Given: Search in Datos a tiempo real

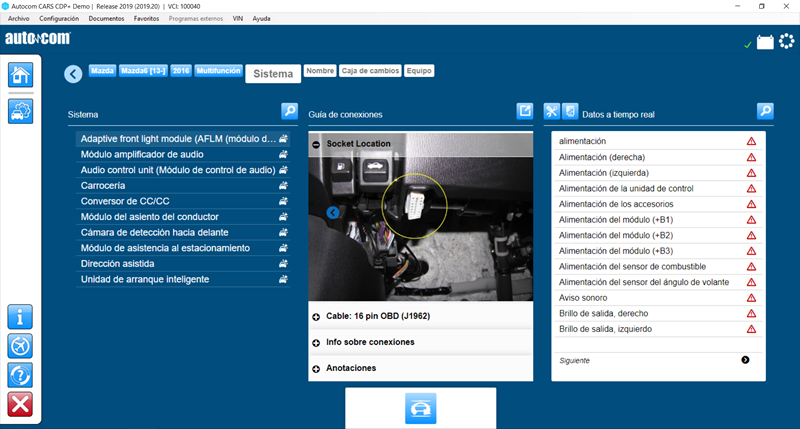Looking at the screenshot, I should [x=765, y=111].
